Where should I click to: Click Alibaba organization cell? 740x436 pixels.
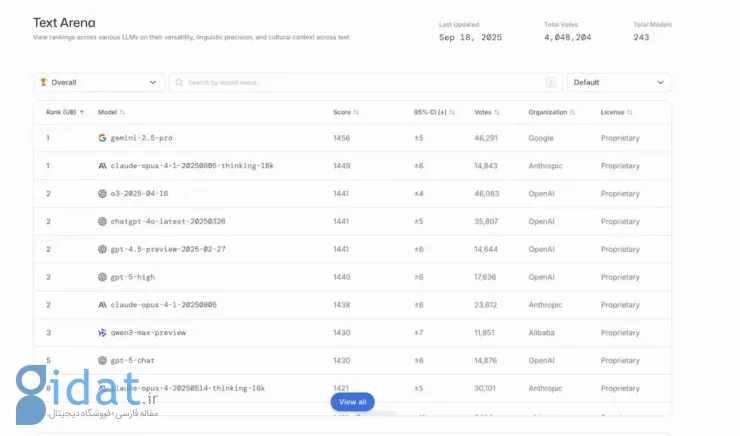point(541,333)
